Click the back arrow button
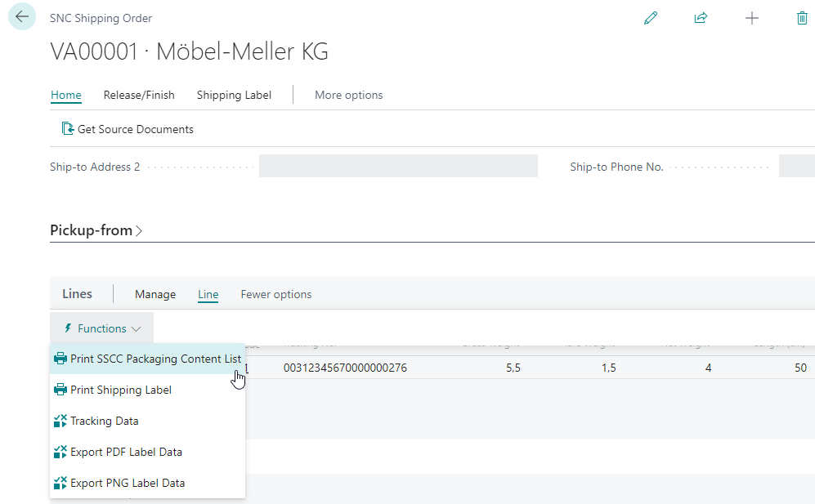Image resolution: width=815 pixels, height=504 pixels. point(22,17)
